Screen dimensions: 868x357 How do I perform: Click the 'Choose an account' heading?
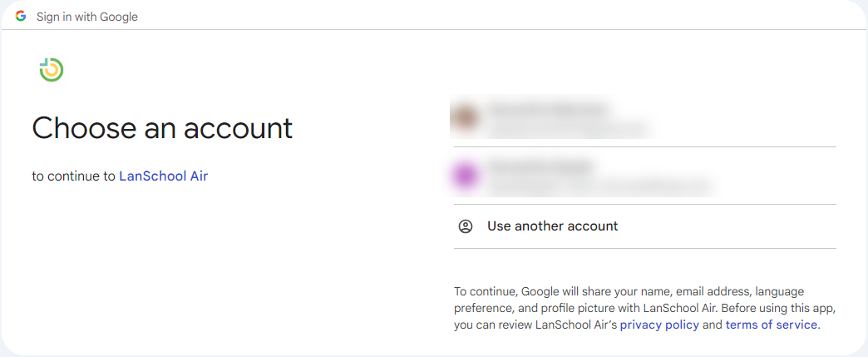(162, 129)
